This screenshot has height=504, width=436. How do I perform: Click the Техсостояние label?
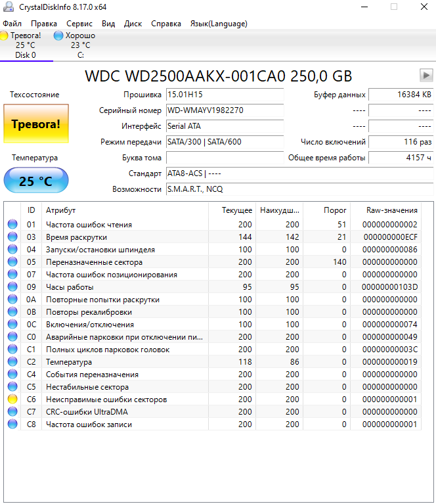[x=35, y=95]
